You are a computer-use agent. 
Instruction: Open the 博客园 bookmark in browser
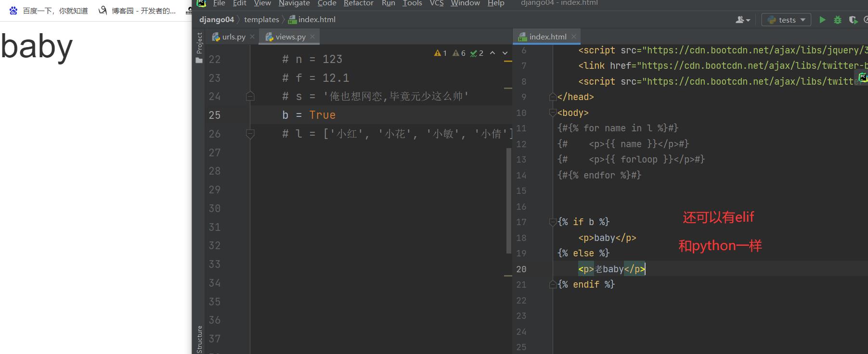137,11
